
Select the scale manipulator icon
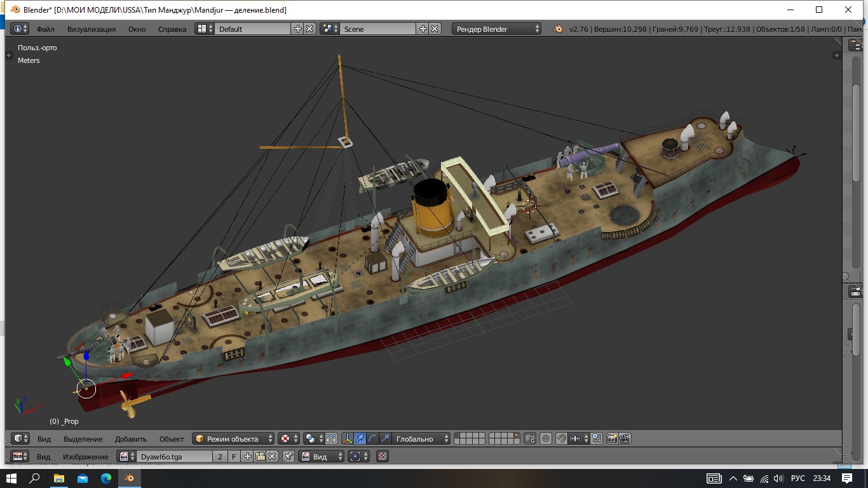(x=385, y=438)
